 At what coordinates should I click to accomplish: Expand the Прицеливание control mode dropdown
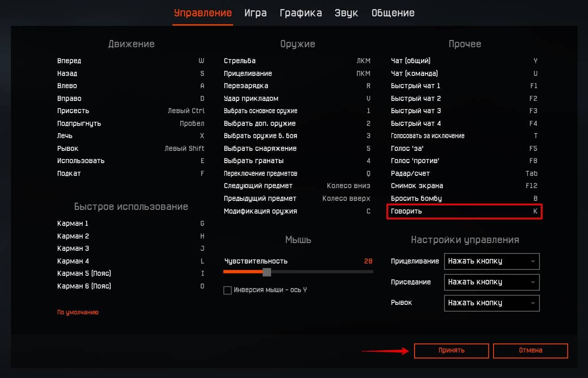491,261
